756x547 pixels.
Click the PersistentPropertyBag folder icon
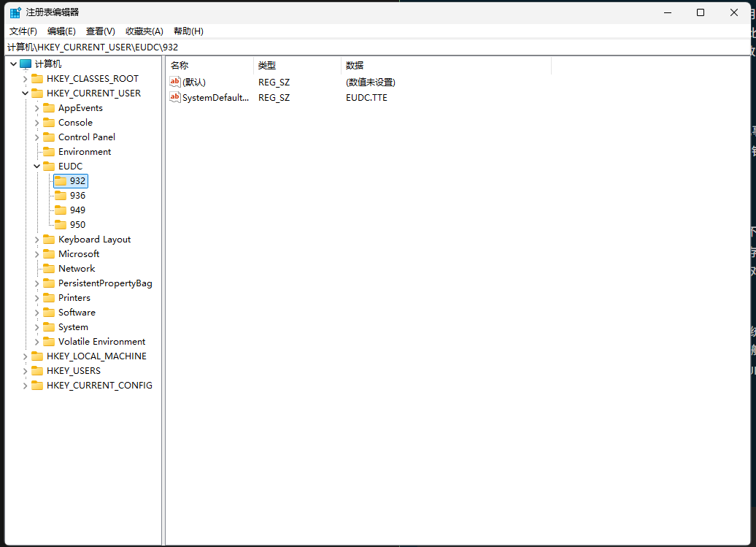point(49,283)
